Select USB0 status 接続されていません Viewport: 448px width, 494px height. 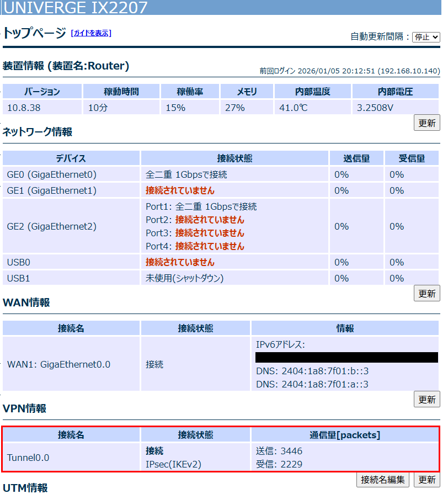[x=180, y=262]
